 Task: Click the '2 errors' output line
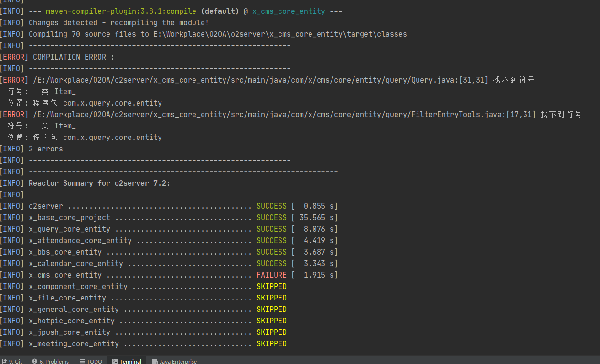click(45, 149)
